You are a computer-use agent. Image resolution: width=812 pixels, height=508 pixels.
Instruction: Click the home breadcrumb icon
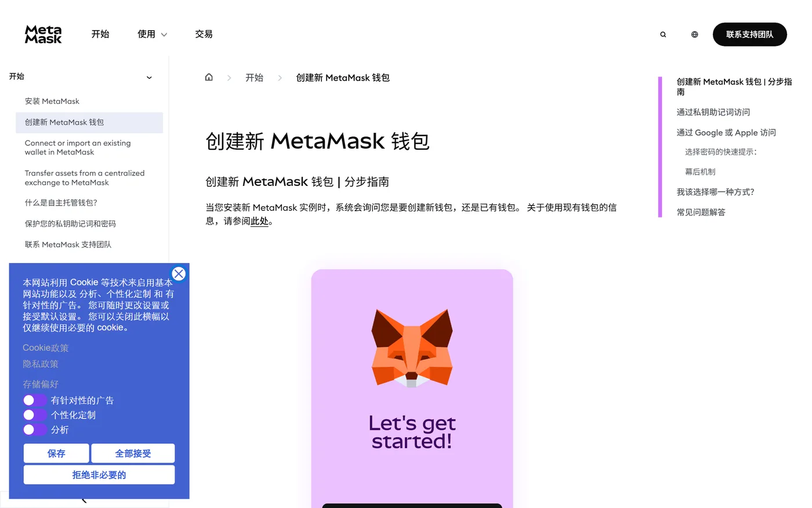point(209,77)
